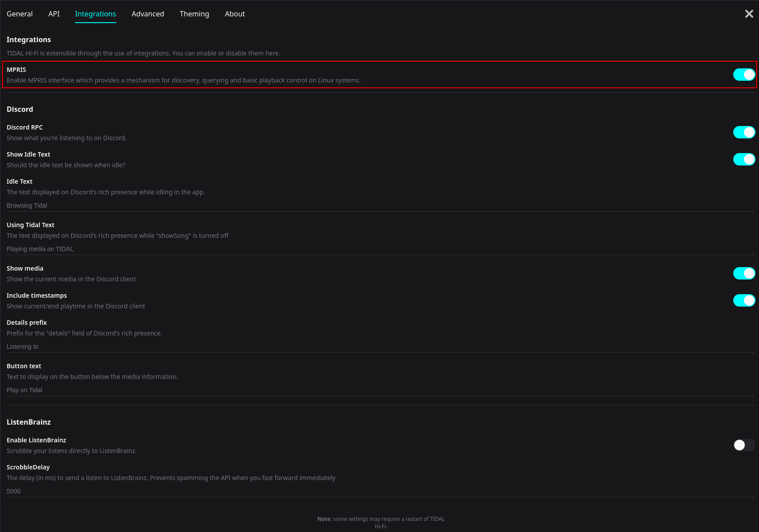Click the 'Idle Text' label
The image size is (759, 532).
pos(20,181)
